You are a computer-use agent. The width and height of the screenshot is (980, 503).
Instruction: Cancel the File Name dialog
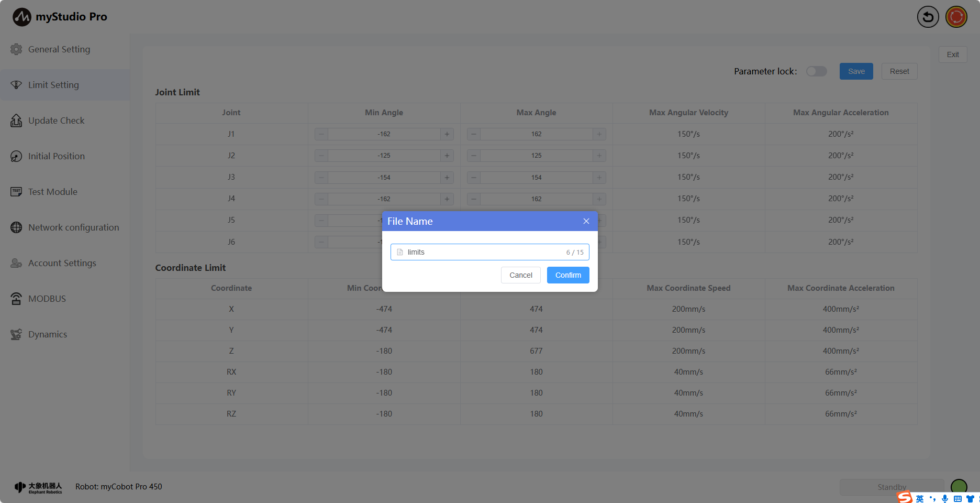pyautogui.click(x=520, y=275)
